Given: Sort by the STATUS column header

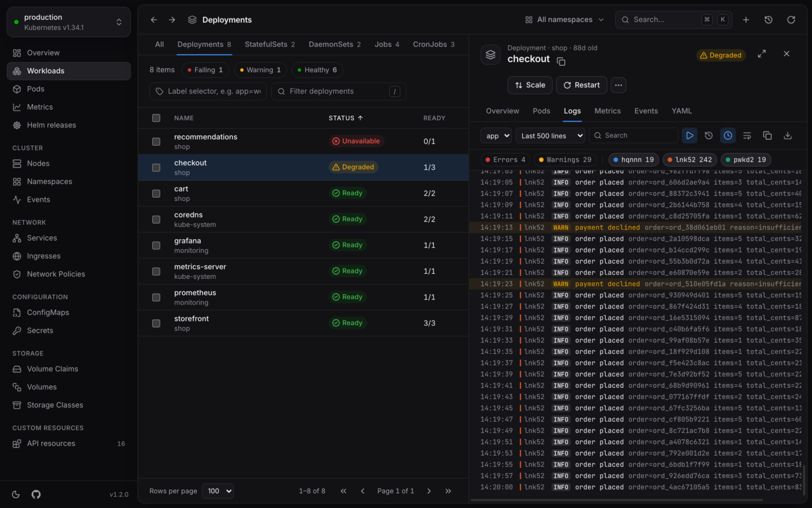Looking at the screenshot, I should coord(346,118).
